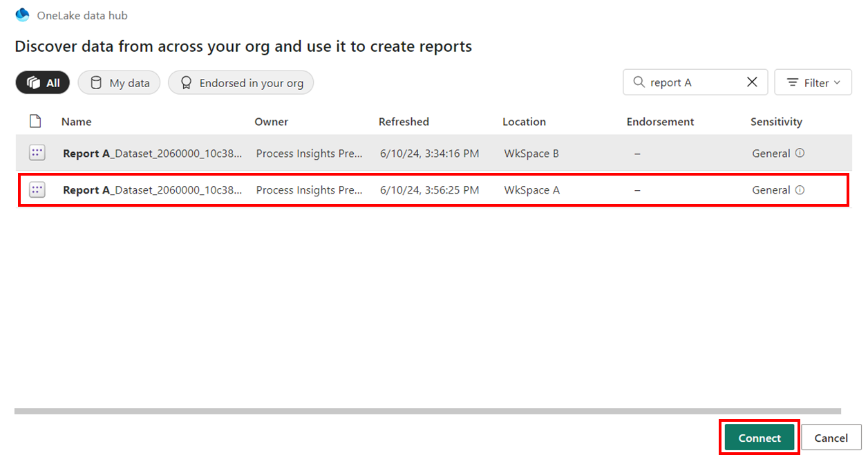Sort by the Location column header
Screen dimensions: 868x455
(524, 122)
